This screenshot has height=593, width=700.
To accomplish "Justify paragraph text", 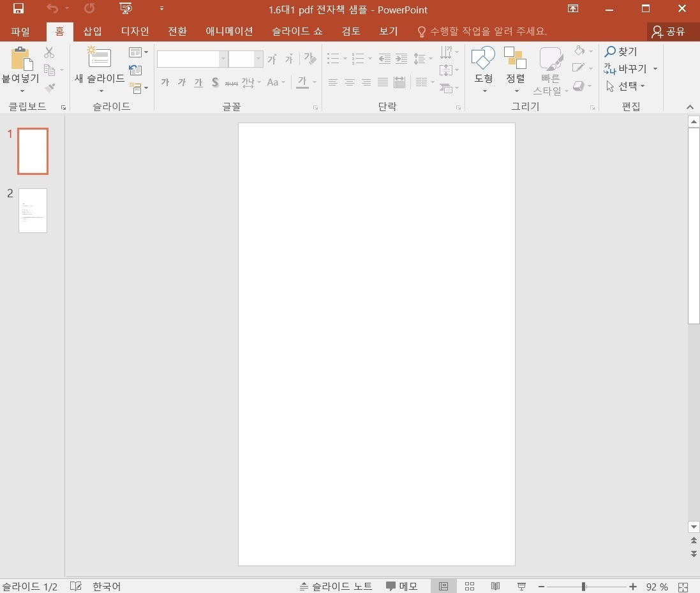I will click(383, 82).
